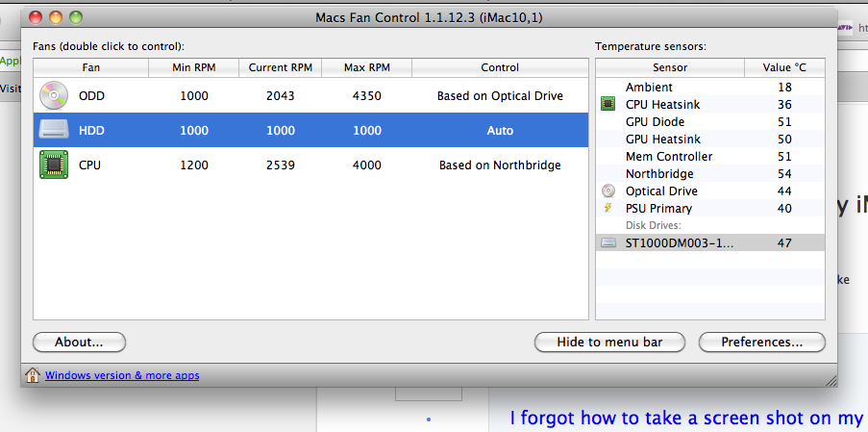This screenshot has height=432, width=868.
Task: Click the Macs Fan Control title bar
Action: tap(429, 17)
